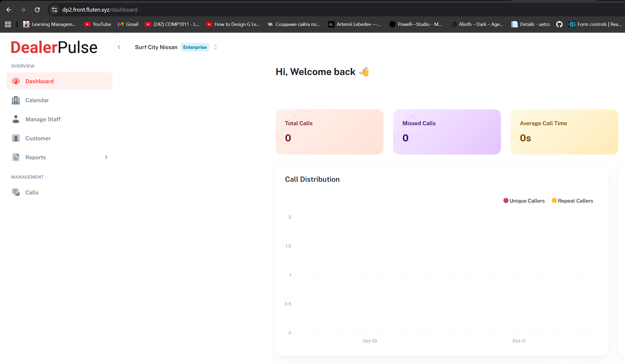The width and height of the screenshot is (625, 364).
Task: Click the browser address bar URL
Action: click(x=100, y=10)
